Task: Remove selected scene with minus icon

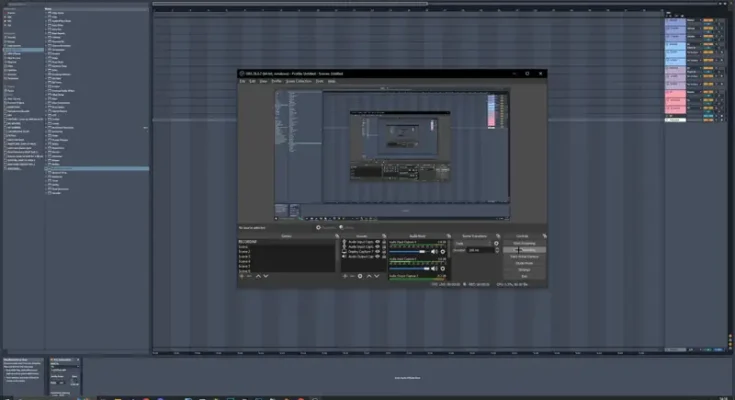Action: coord(248,277)
